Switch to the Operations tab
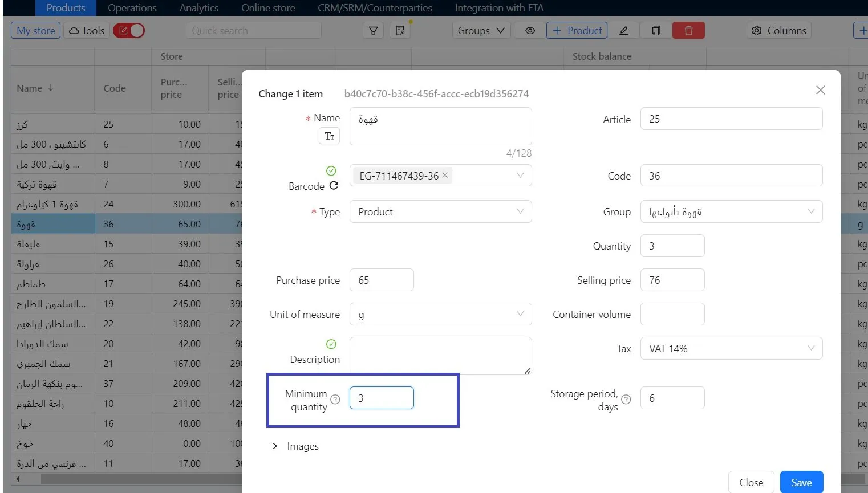Viewport: 868px width, 493px height. pos(132,8)
